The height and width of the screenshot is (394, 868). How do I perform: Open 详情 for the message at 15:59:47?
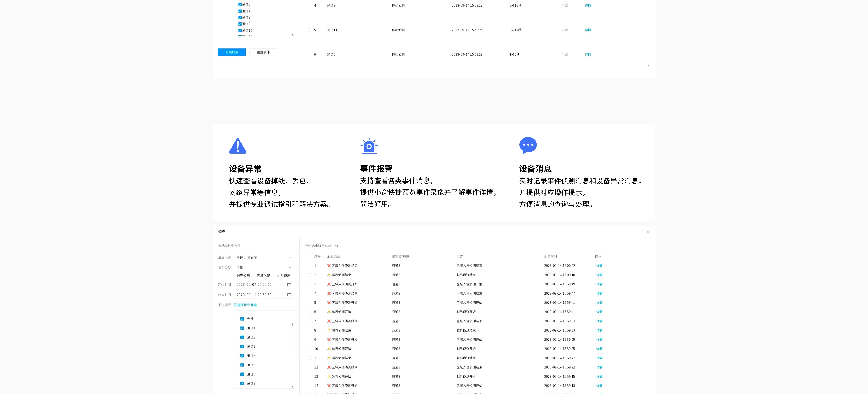coord(599,294)
